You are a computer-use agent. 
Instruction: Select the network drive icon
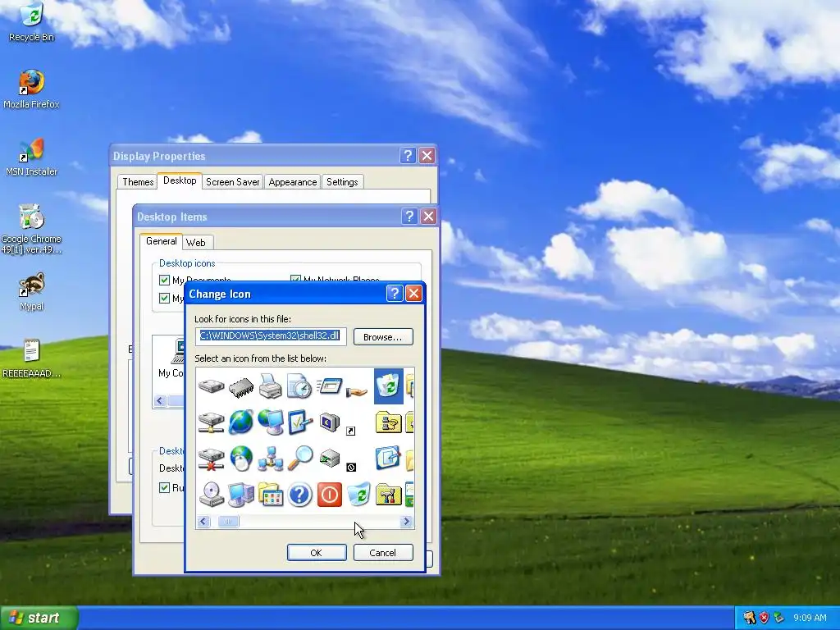click(x=211, y=422)
